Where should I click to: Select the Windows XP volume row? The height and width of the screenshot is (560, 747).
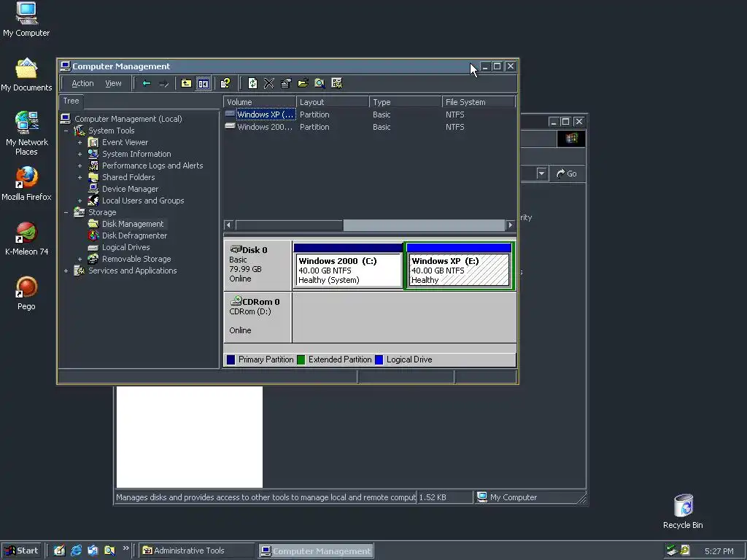[370, 114]
